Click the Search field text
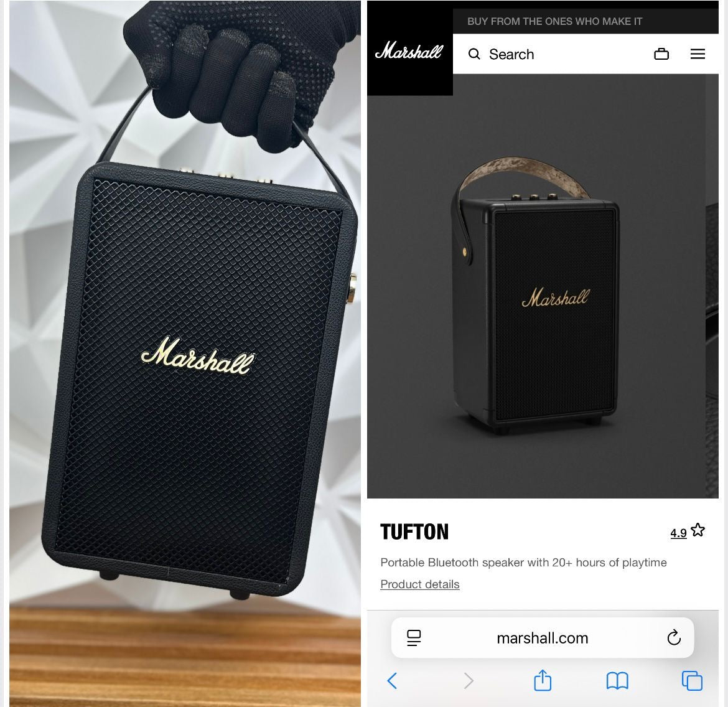This screenshot has width=728, height=707. tap(511, 54)
